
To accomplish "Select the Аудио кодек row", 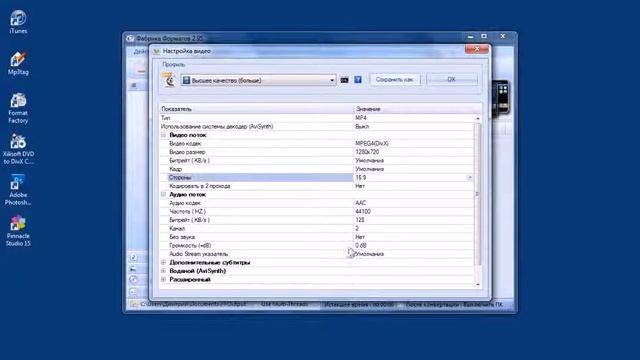I will pos(316,203).
